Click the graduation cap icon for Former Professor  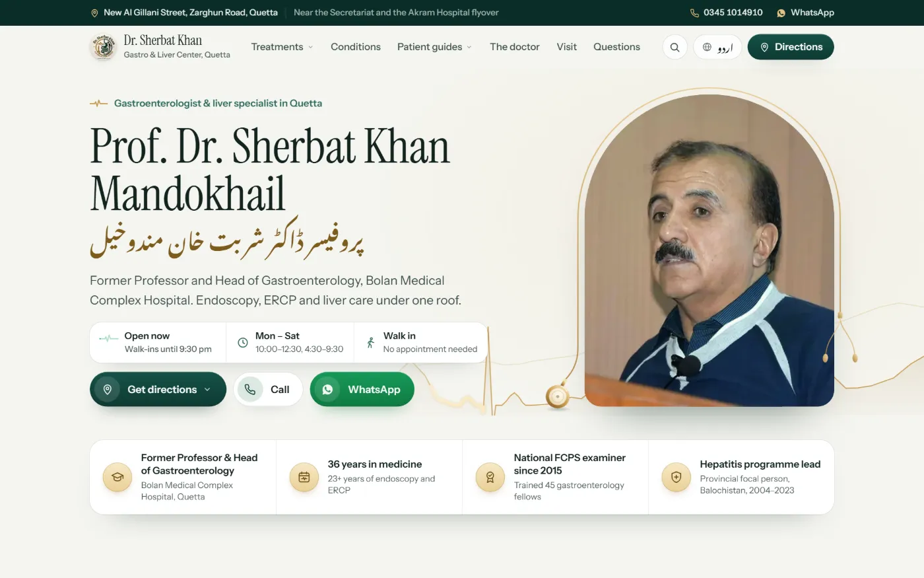(x=117, y=477)
